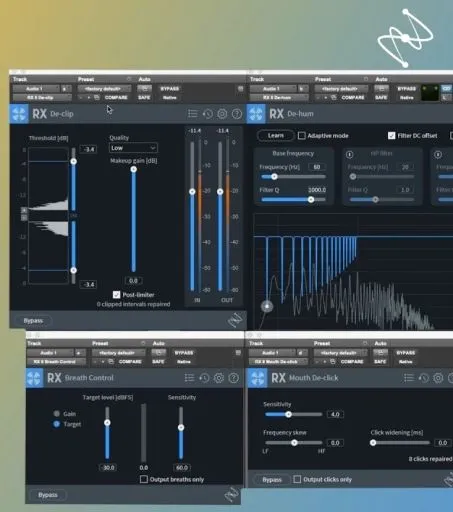Screen dimensions: 453x512
Task: Open factory default preset dropdown in Mouth De-click
Action: click(x=340, y=353)
